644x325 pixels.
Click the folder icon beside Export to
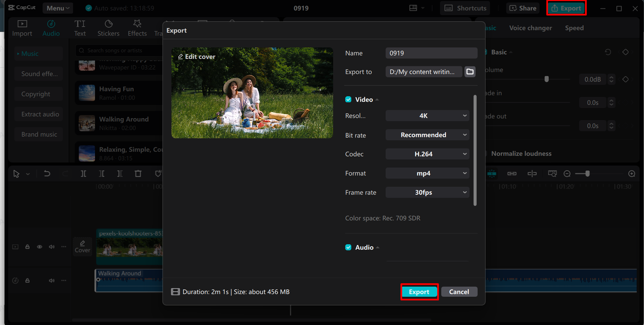pyautogui.click(x=470, y=72)
